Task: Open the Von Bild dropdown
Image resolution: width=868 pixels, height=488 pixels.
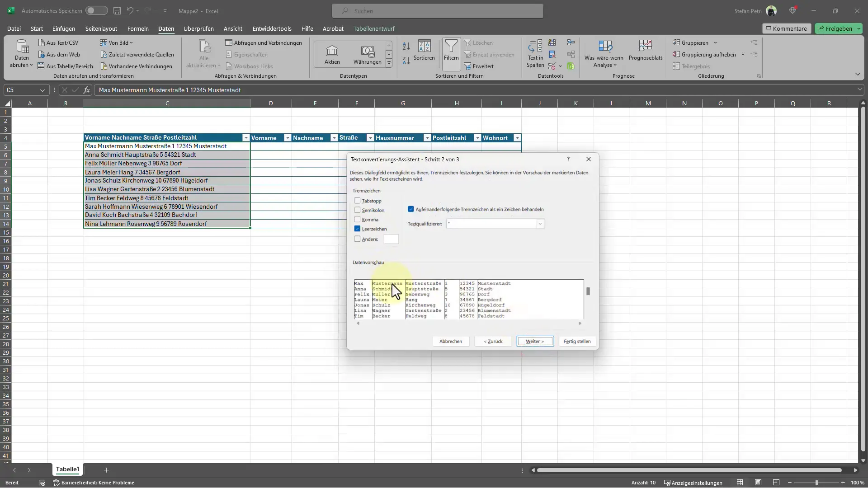Action: 117,43
